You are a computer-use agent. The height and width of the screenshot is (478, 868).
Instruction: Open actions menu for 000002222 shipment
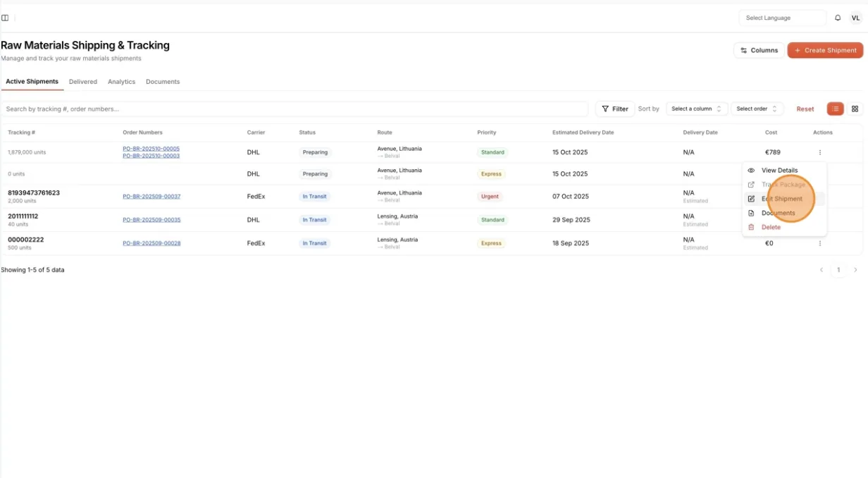tap(819, 243)
